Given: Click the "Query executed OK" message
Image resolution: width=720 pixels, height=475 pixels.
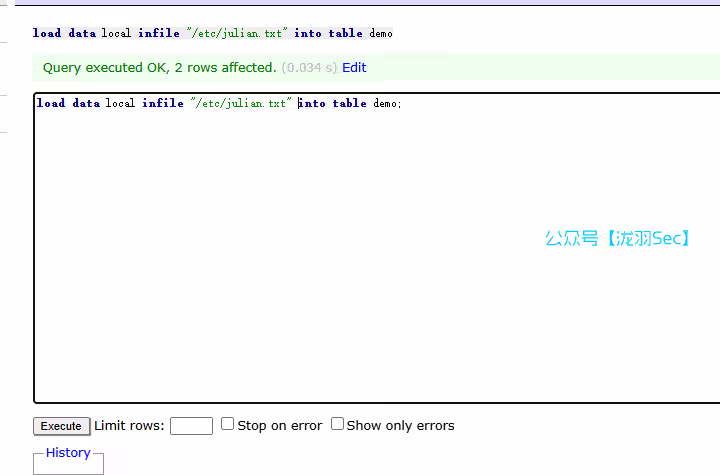Looking at the screenshot, I should click(160, 68).
